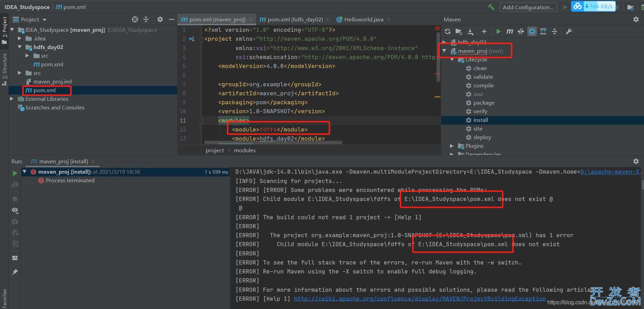Image resolution: width=644 pixels, height=309 pixels.
Task: Reimport all Maven projects in Maven panel
Action: click(448, 31)
